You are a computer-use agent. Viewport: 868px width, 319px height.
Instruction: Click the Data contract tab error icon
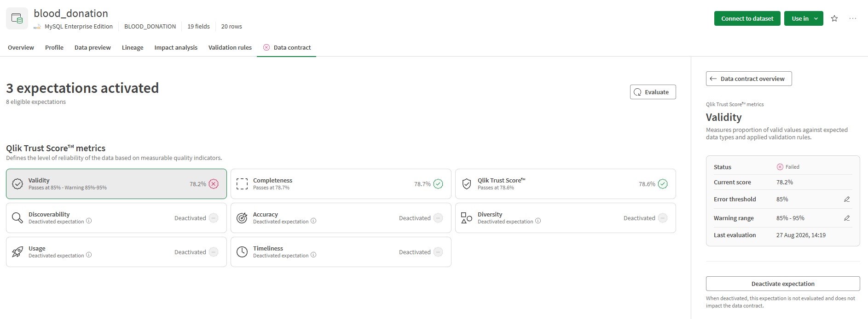(266, 47)
